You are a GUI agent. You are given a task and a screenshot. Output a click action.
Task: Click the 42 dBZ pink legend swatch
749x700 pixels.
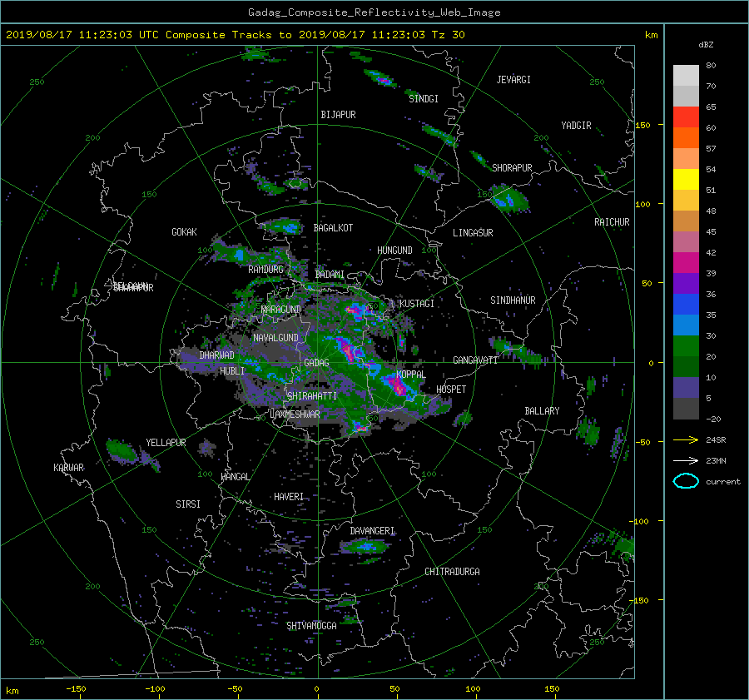click(686, 242)
